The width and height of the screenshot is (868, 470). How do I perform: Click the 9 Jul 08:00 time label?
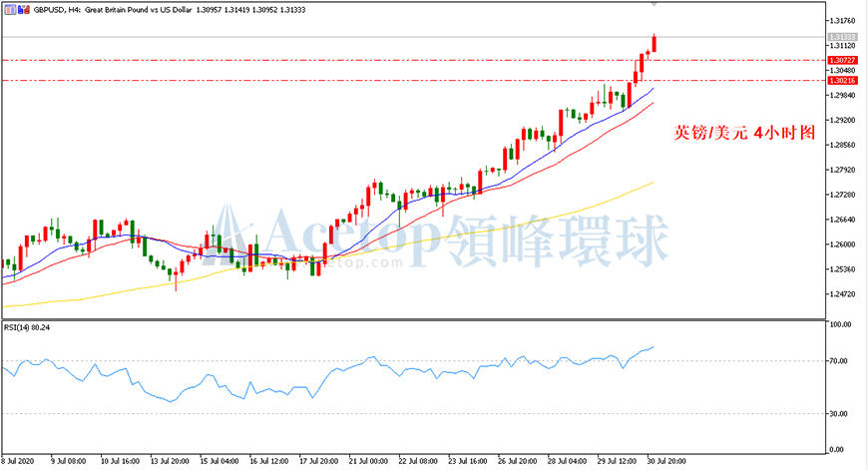click(69, 461)
